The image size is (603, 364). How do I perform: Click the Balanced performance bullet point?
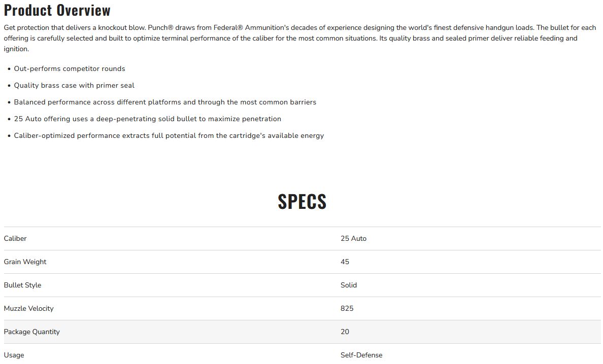(x=165, y=102)
